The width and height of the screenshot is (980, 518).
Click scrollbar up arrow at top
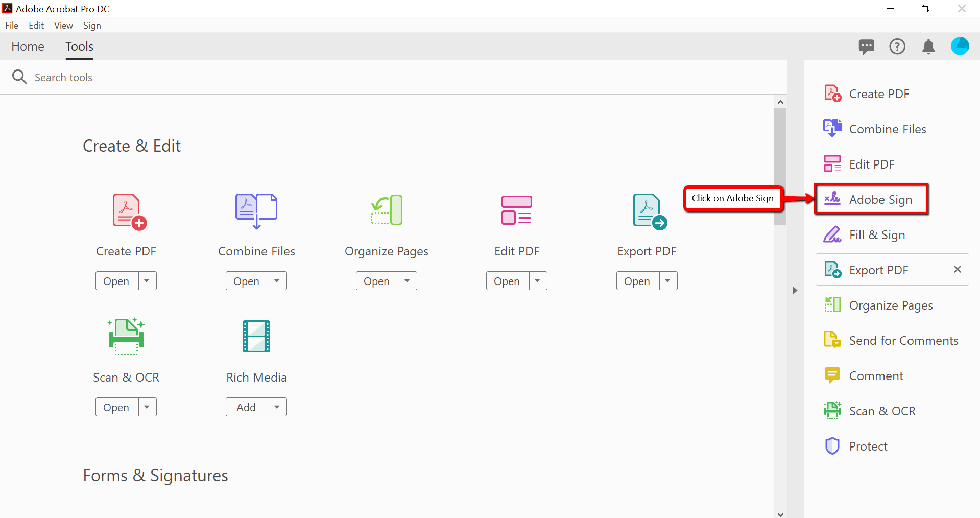(x=780, y=102)
